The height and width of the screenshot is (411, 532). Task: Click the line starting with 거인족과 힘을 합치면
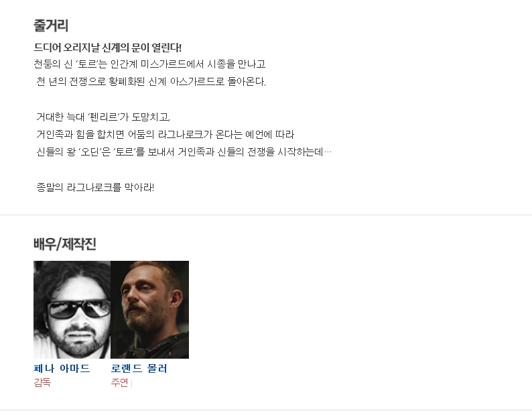click(x=165, y=134)
